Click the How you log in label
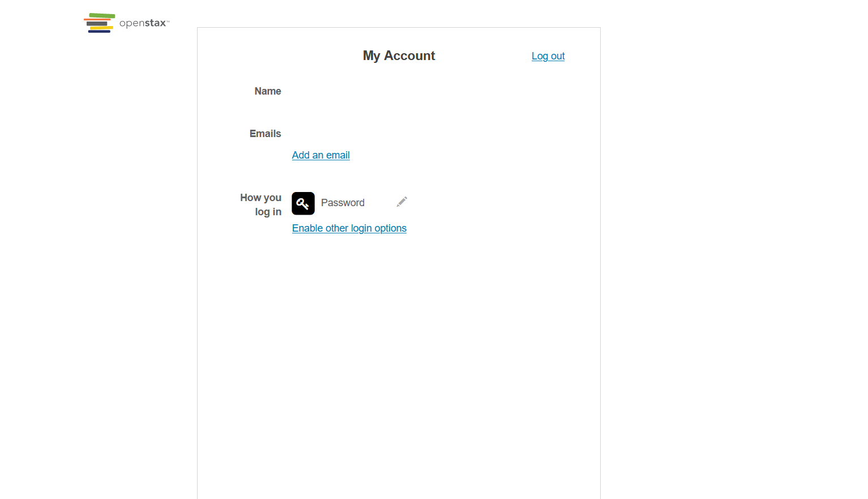868x499 pixels. click(x=260, y=204)
